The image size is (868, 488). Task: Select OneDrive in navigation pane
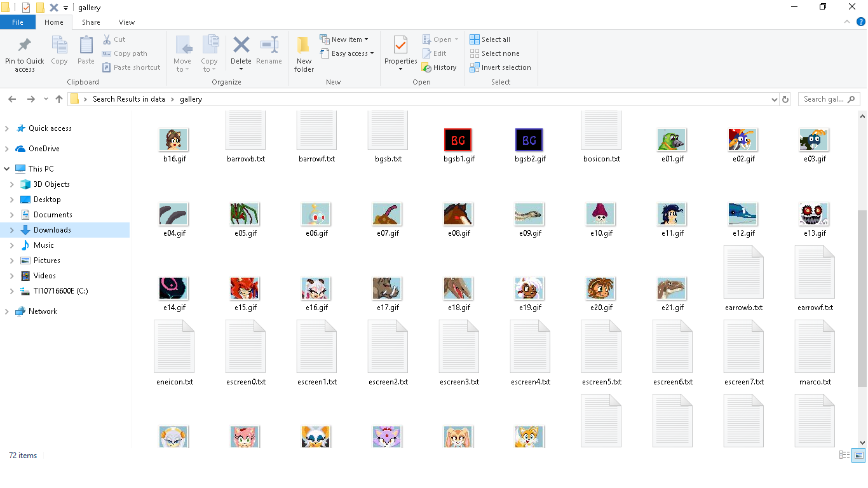44,149
